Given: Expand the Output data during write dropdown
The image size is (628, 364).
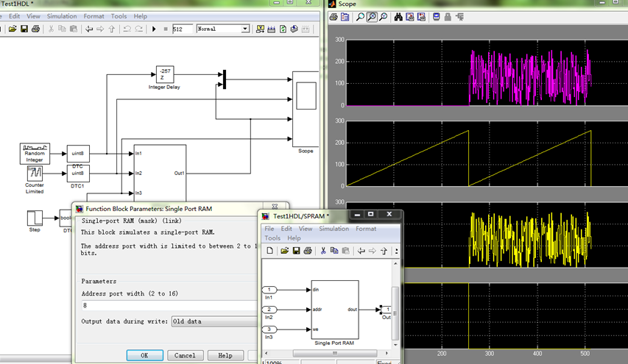Looking at the screenshot, I should [x=214, y=321].
